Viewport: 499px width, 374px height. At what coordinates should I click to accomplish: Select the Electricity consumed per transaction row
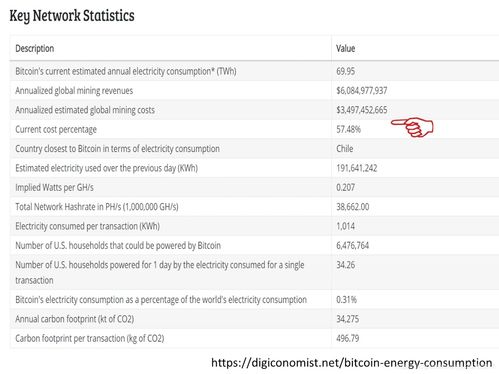coord(254,226)
